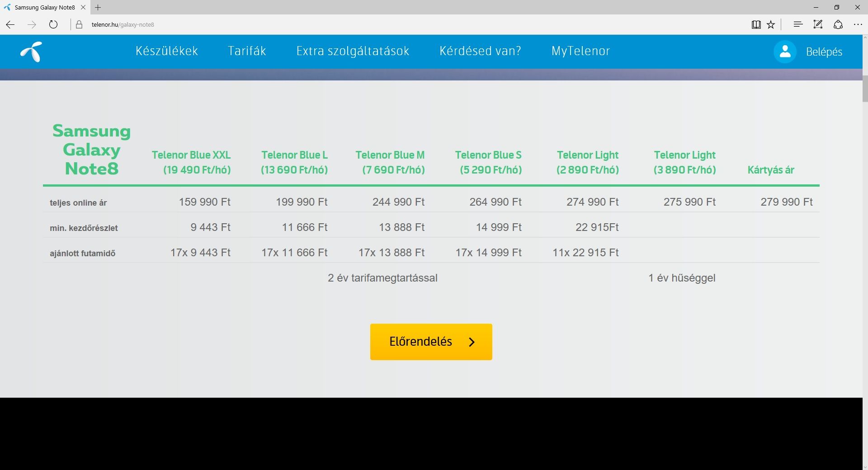This screenshot has height=470, width=868.
Task: Open reading view book icon
Action: (x=756, y=25)
